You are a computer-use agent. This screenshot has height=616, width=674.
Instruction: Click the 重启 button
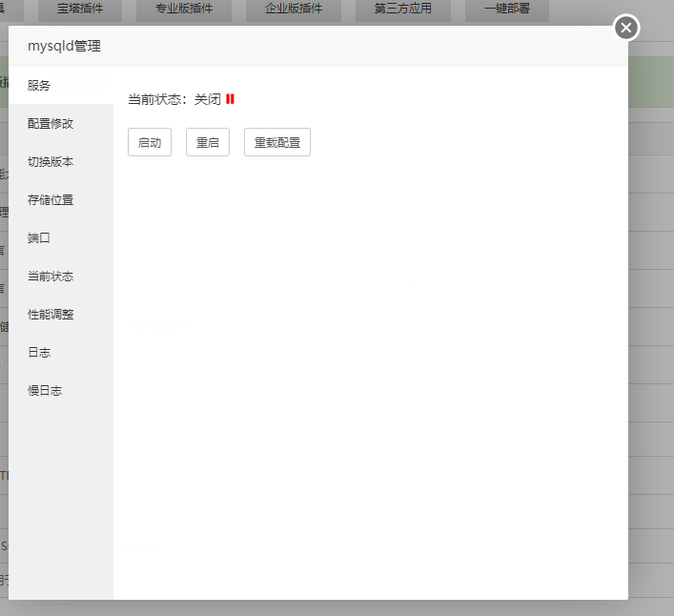[x=208, y=142]
